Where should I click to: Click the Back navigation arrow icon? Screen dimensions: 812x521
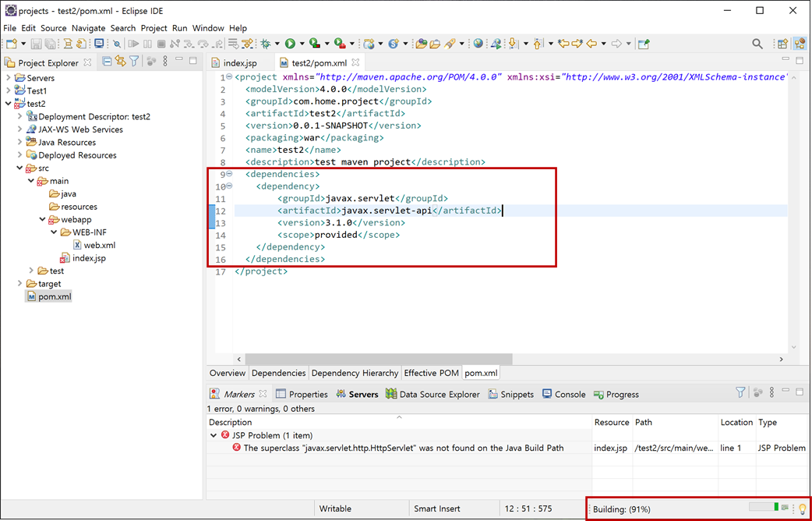pyautogui.click(x=591, y=44)
